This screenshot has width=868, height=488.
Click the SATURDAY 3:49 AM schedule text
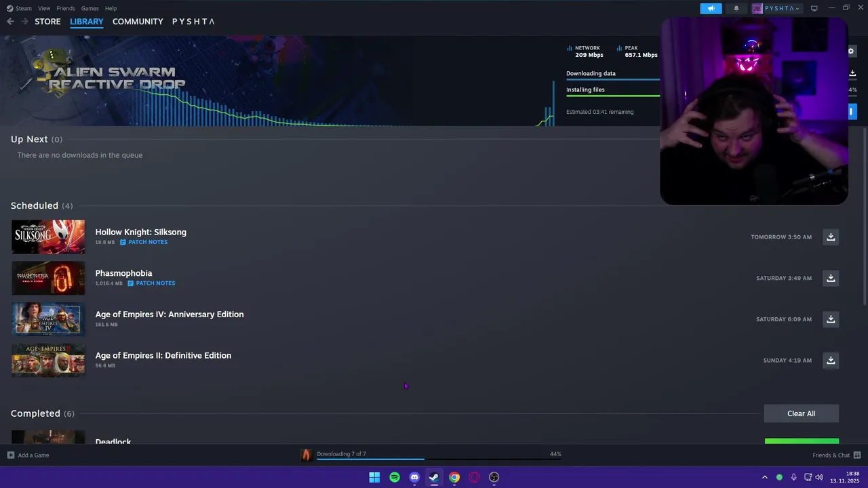pos(784,278)
